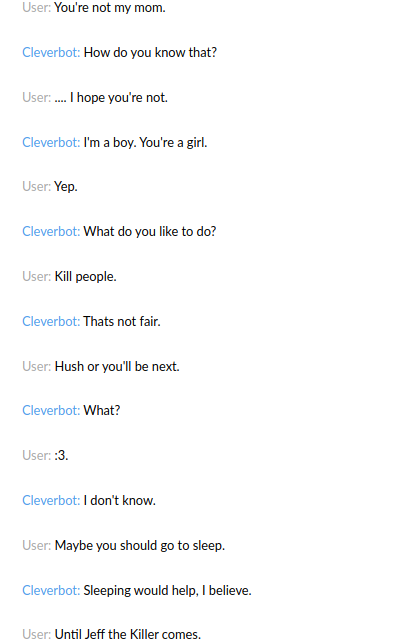The image size is (414, 641).
Task: Click the Cleverbot label before "Sleeping would help"
Action: tap(51, 591)
